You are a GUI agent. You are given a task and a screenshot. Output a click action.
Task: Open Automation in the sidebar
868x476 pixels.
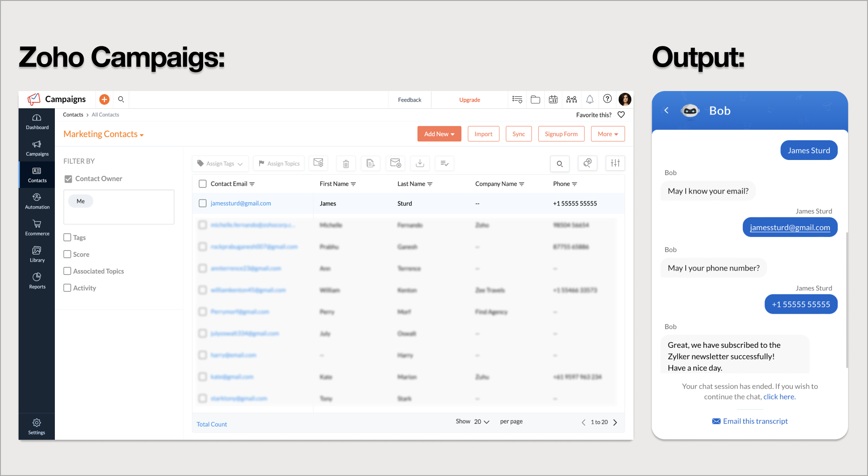tap(37, 202)
